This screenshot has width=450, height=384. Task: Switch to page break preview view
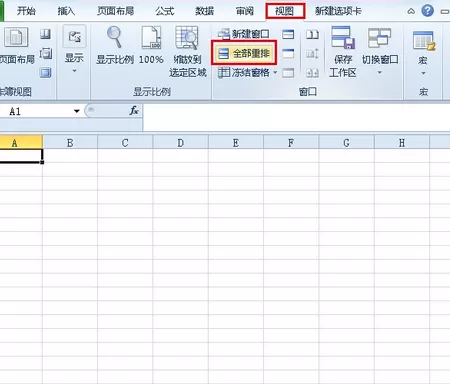click(45, 34)
